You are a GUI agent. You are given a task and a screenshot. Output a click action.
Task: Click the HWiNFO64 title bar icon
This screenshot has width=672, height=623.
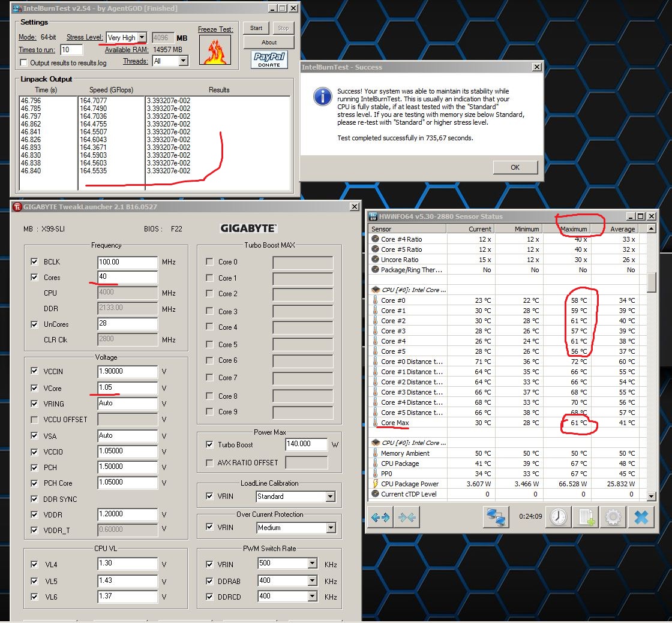373,216
